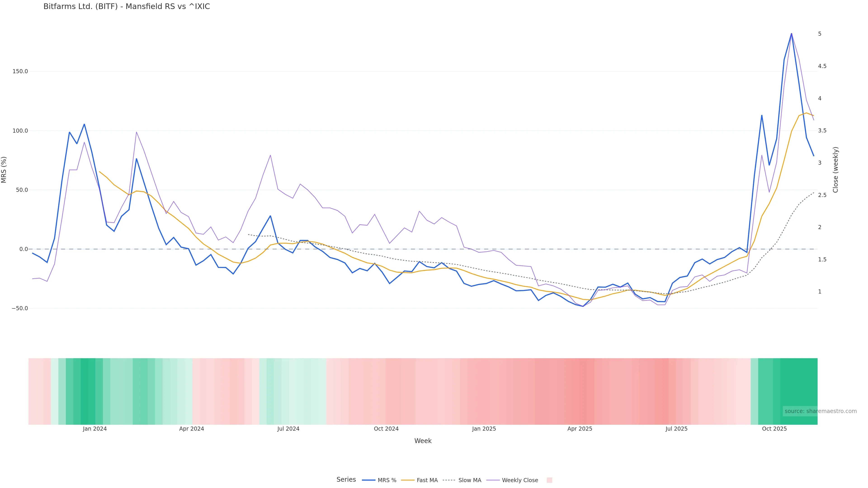Screen dimensions: 868x488
Task: Click the Apr 2025 axis label
Action: tap(580, 429)
